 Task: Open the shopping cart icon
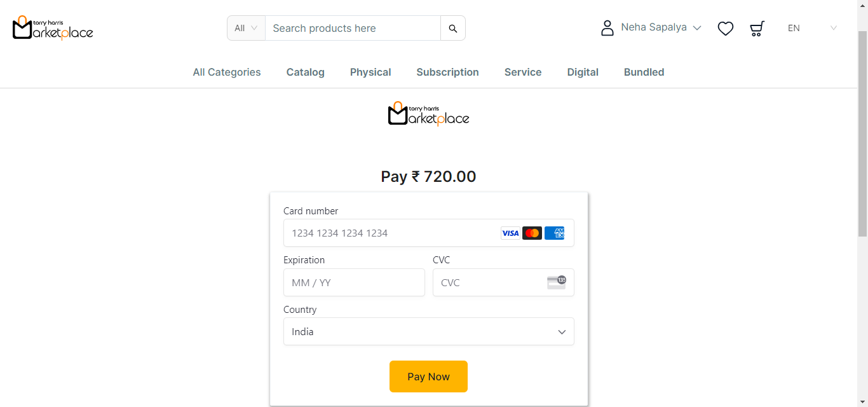click(757, 28)
